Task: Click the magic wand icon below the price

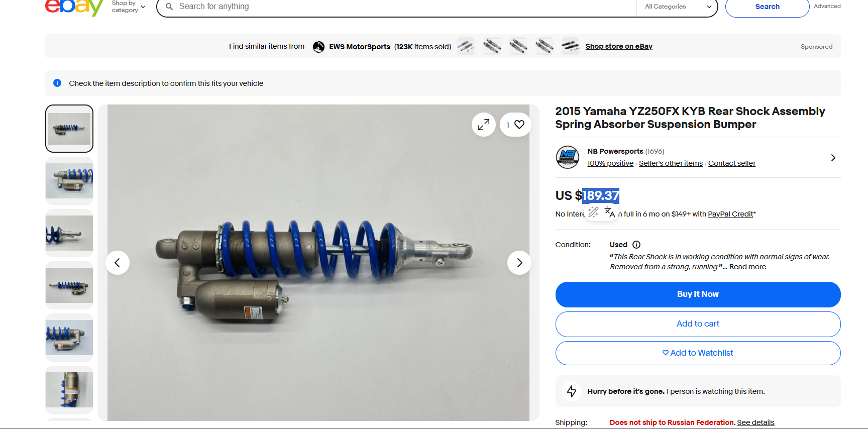Action: (593, 212)
